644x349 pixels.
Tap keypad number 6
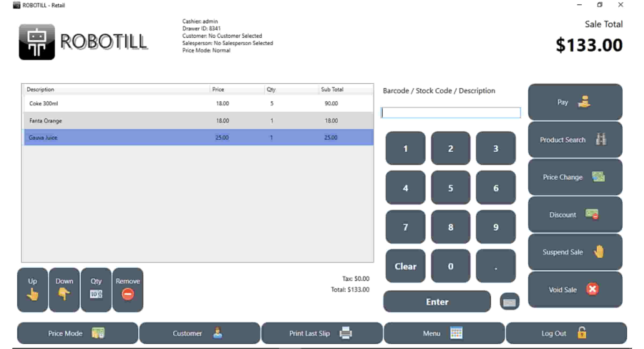click(496, 188)
